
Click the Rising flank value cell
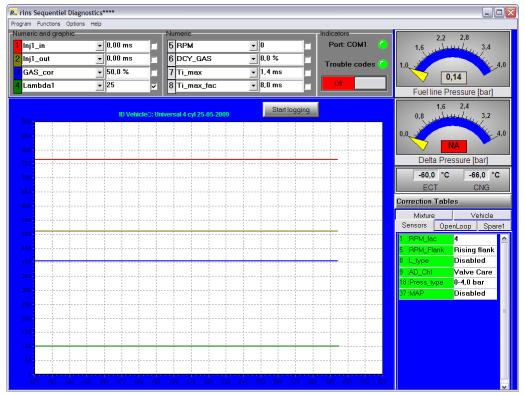click(475, 250)
